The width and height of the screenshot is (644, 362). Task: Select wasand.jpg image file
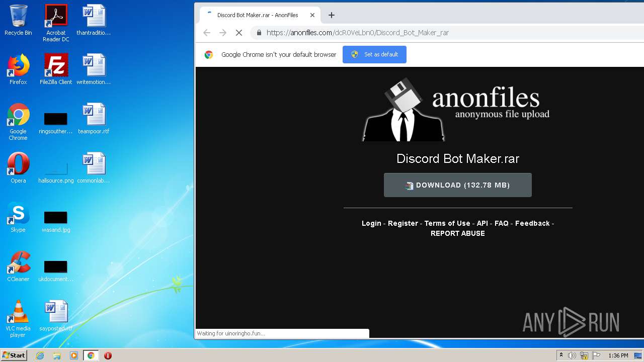tap(56, 220)
